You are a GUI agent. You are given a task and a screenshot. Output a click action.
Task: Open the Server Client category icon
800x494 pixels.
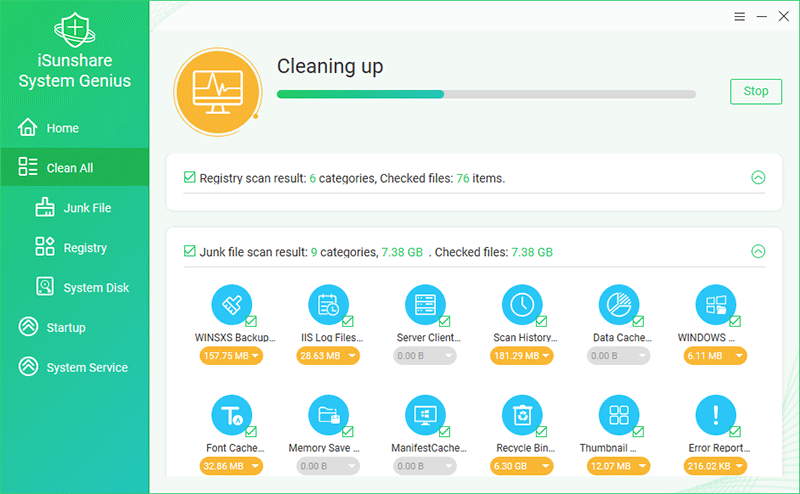425,305
